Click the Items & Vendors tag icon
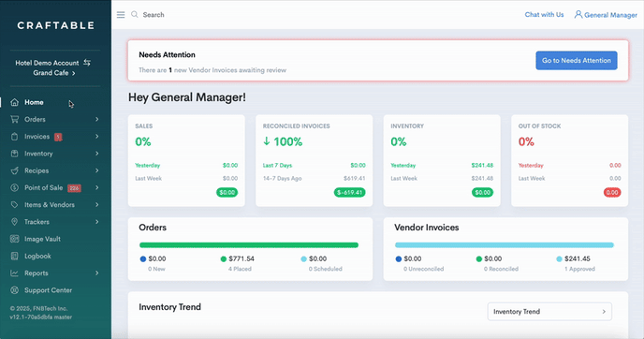The height and width of the screenshot is (339, 644). coord(14,205)
